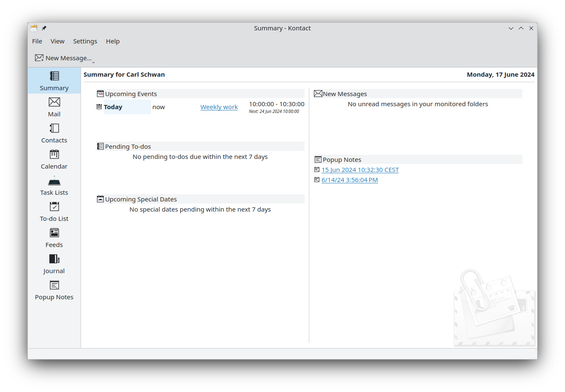Select the Feeds sidebar icon
Image resolution: width=565 pixels, height=392 pixels.
point(54,238)
